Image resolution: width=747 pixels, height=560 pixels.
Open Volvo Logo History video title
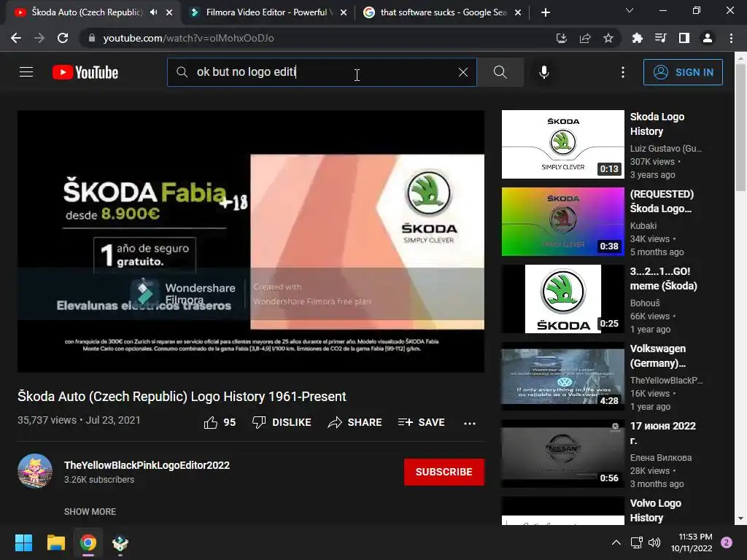656,510
